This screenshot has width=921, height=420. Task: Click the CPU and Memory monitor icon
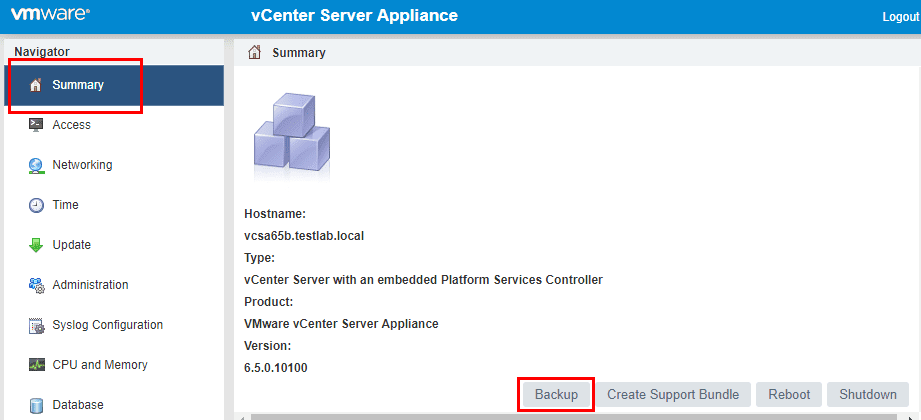coord(36,365)
